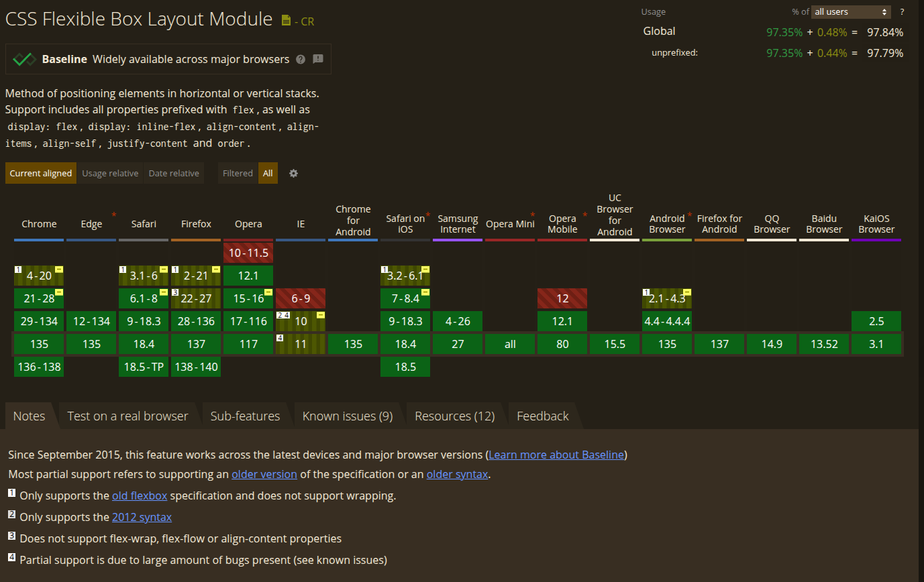Follow the 'Learn more about Baseline' link
Viewport: 924px width, 582px height.
click(556, 455)
